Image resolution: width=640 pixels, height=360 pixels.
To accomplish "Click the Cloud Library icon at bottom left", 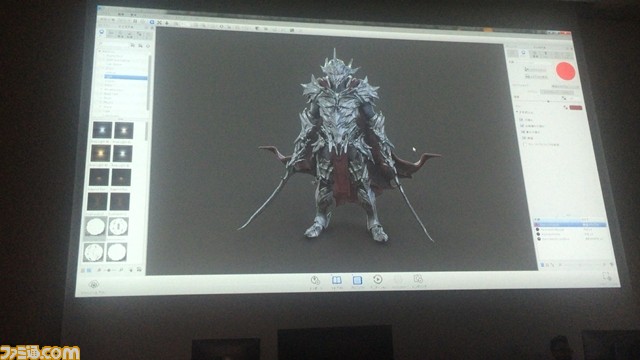I will (x=94, y=284).
